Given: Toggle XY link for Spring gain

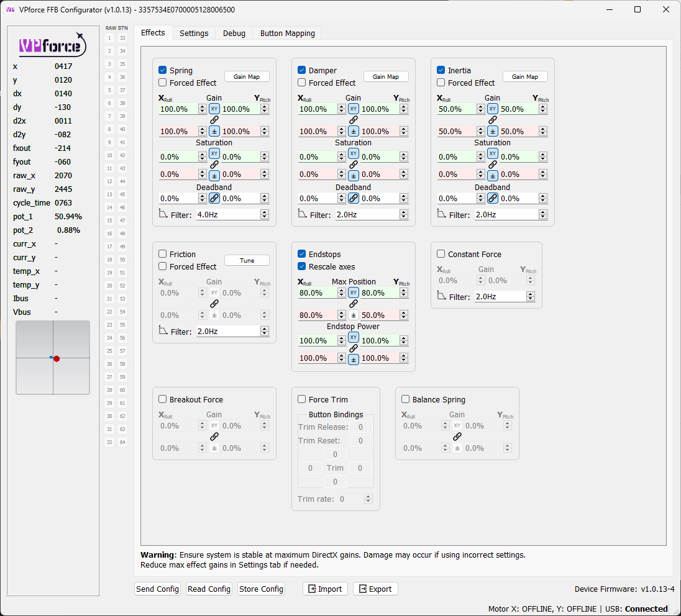Looking at the screenshot, I should [214, 109].
